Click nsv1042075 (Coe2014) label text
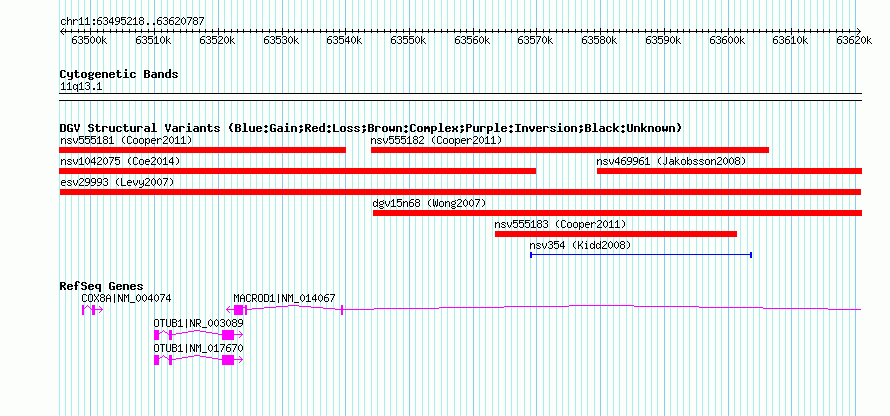The width and height of the screenshot is (890, 416). pyautogui.click(x=120, y=161)
